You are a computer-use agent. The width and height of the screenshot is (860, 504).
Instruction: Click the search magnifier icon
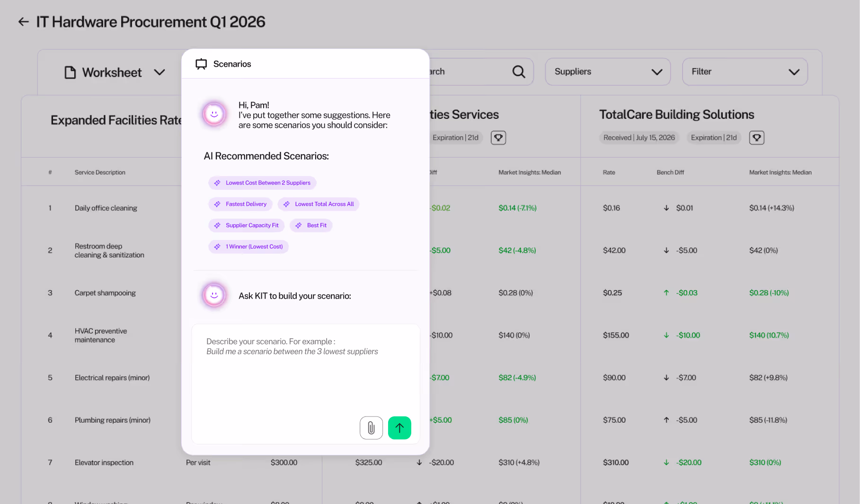pyautogui.click(x=518, y=71)
